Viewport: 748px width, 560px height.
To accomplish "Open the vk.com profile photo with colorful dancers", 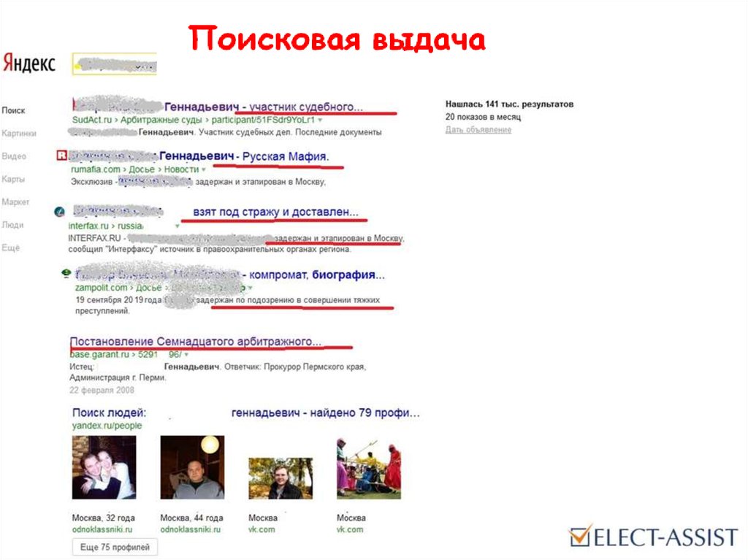I will pos(369,469).
